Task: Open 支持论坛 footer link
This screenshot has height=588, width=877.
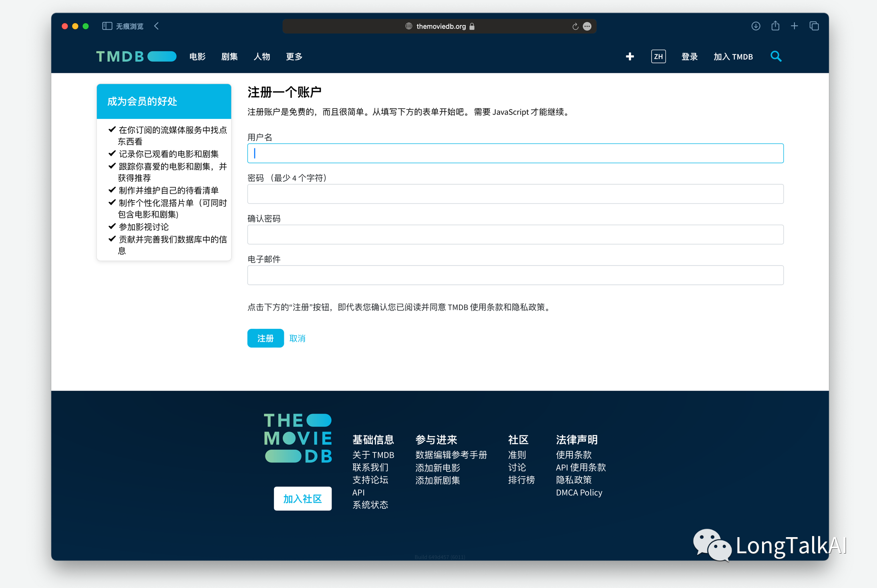Action: click(x=370, y=480)
